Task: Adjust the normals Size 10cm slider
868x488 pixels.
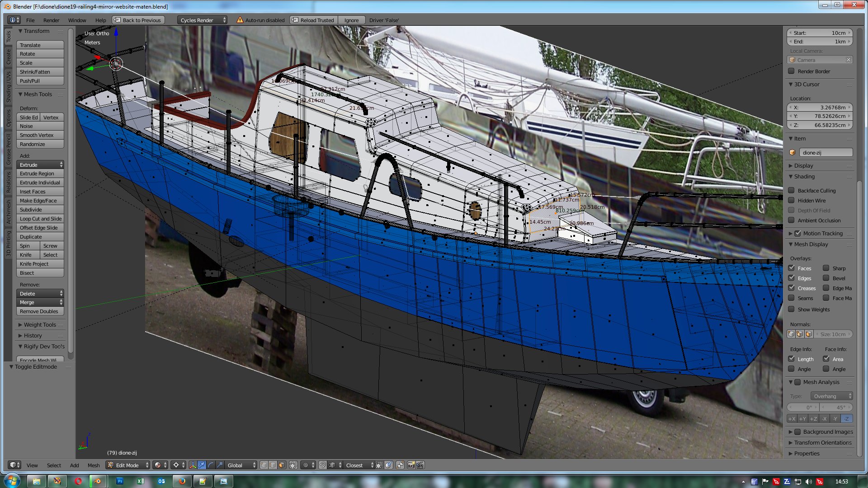Action: click(x=833, y=334)
